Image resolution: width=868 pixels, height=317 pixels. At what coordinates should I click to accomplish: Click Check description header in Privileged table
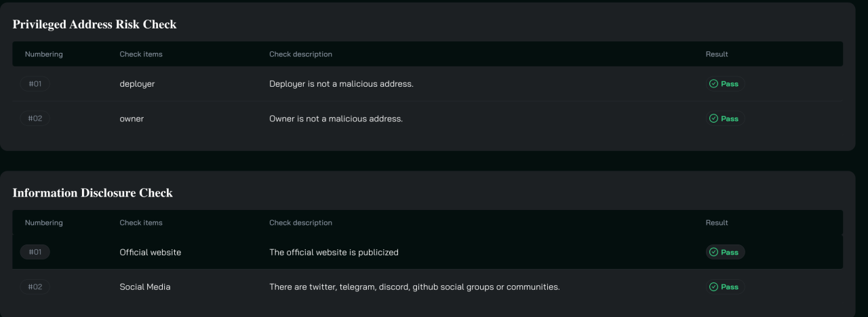[300, 54]
